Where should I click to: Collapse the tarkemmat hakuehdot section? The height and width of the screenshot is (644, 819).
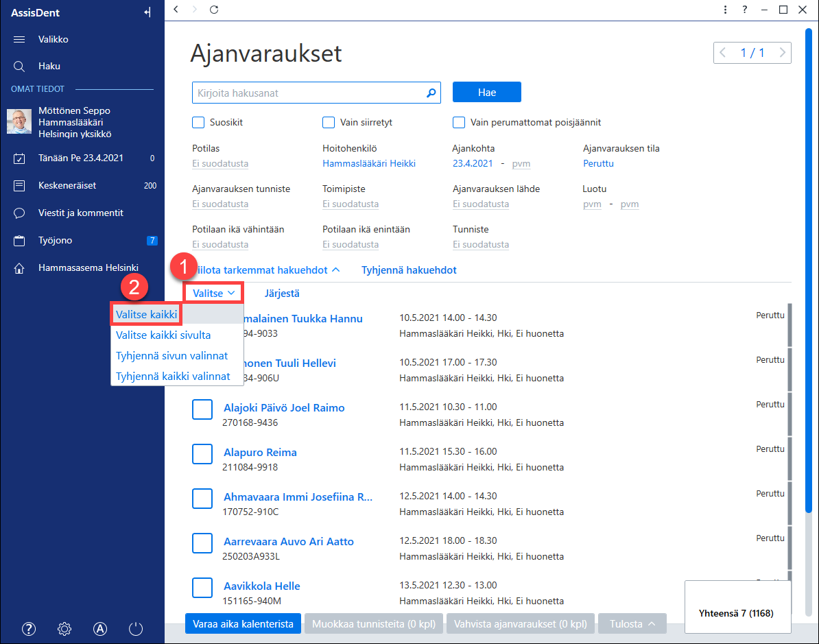pos(265,270)
